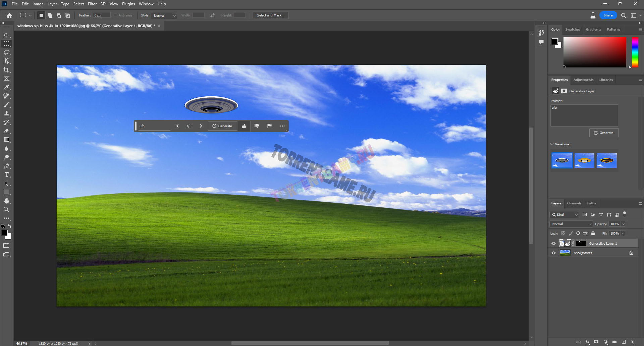Select the Clone Stamp tool
644x346 pixels.
point(6,114)
